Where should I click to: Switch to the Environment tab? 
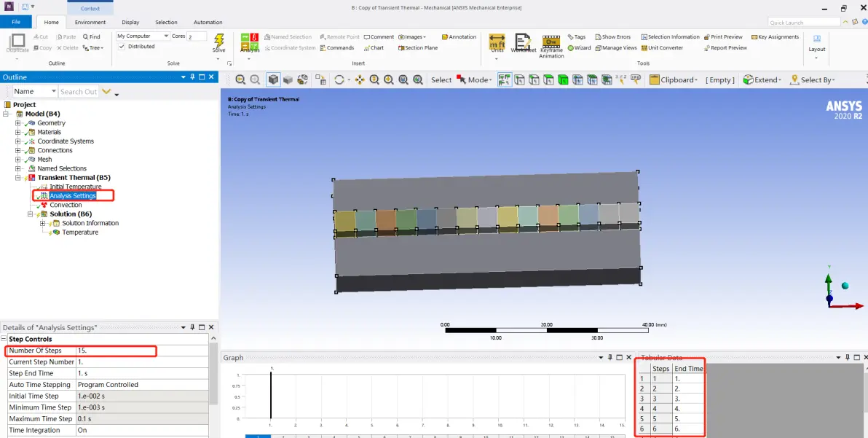(x=90, y=22)
